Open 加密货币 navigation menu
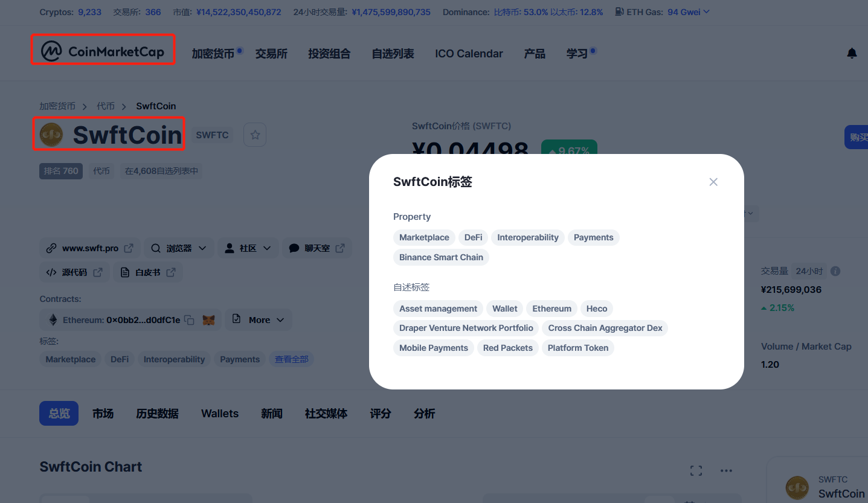This screenshot has width=868, height=503. (213, 54)
